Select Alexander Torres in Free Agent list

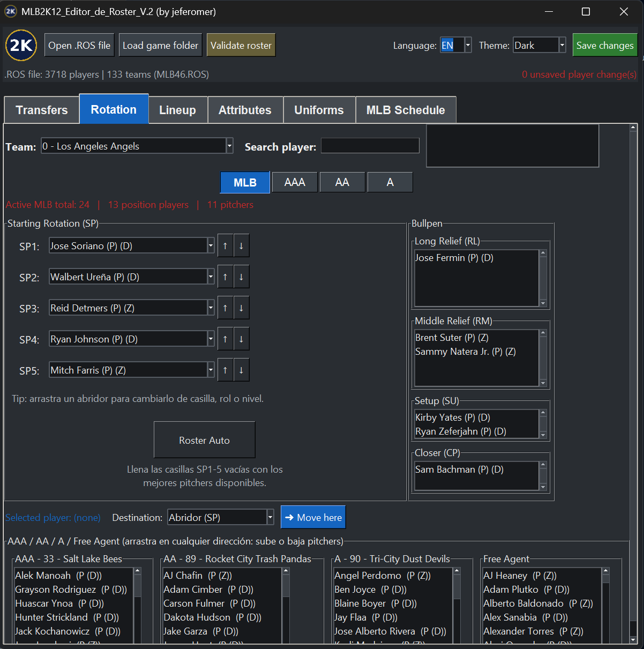point(542,631)
